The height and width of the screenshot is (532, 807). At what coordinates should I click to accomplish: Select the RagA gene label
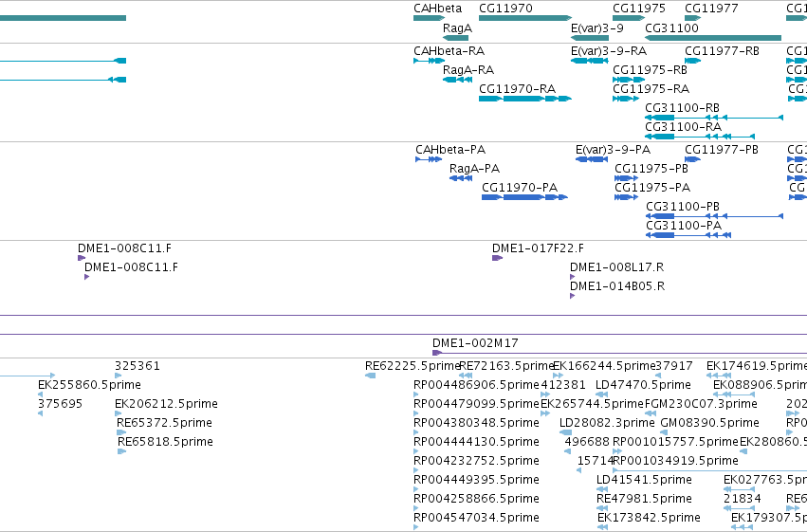(457, 28)
